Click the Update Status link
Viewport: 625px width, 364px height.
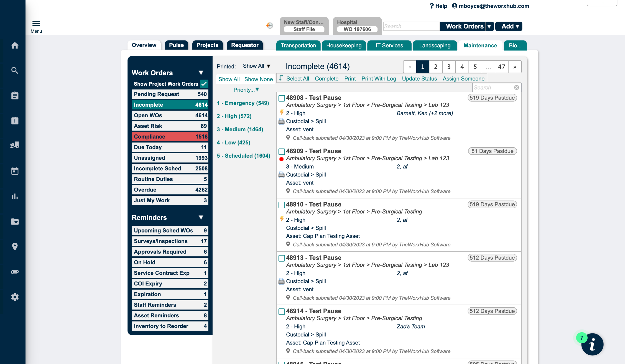click(419, 79)
